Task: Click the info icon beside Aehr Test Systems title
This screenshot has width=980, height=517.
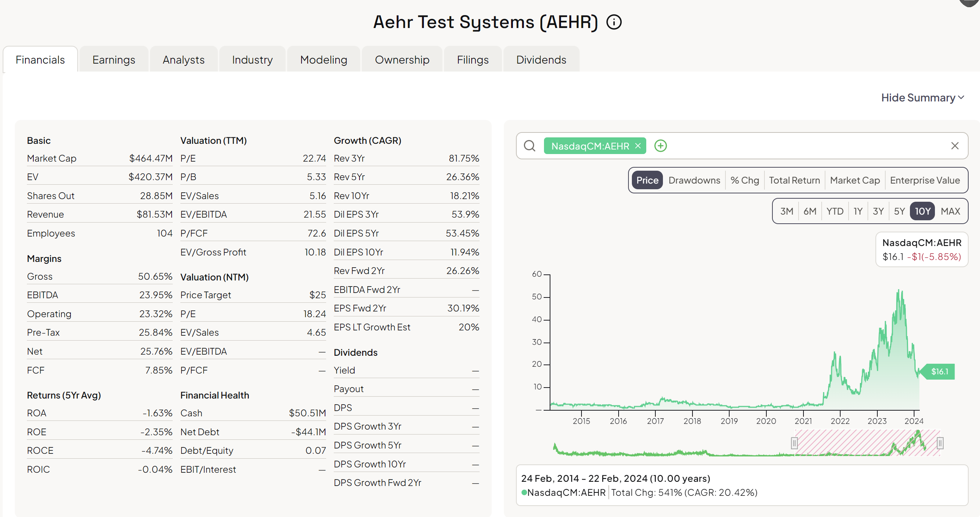Action: click(614, 22)
